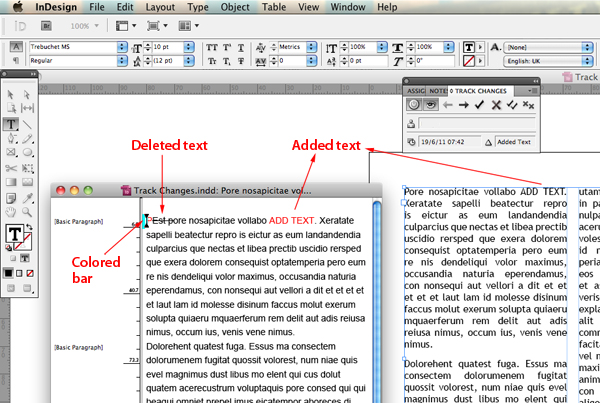Select the Pen tool
600x403 pixels.
coord(11,138)
